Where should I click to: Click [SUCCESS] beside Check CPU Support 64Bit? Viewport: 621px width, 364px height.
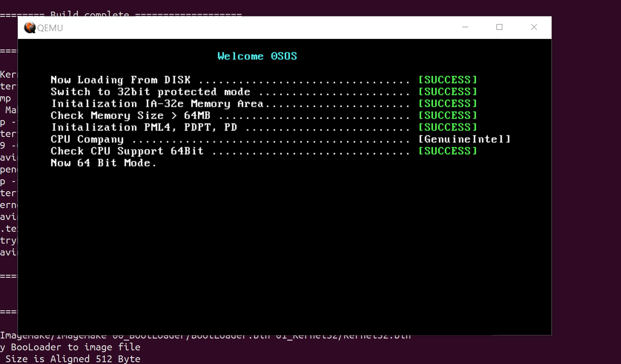(x=448, y=151)
